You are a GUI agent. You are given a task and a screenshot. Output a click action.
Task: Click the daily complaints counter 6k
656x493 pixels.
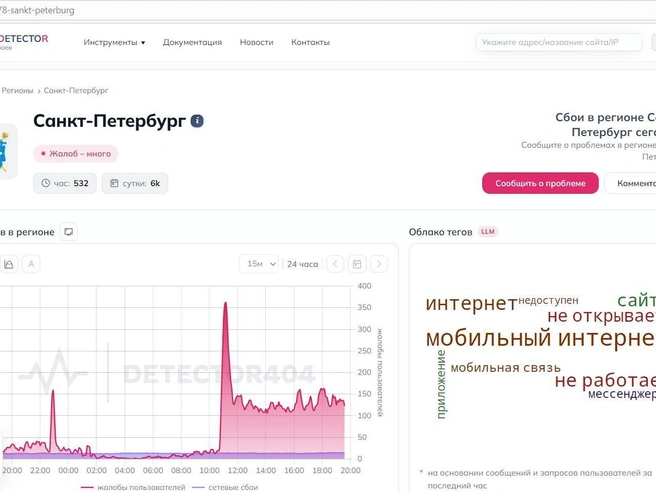135,183
